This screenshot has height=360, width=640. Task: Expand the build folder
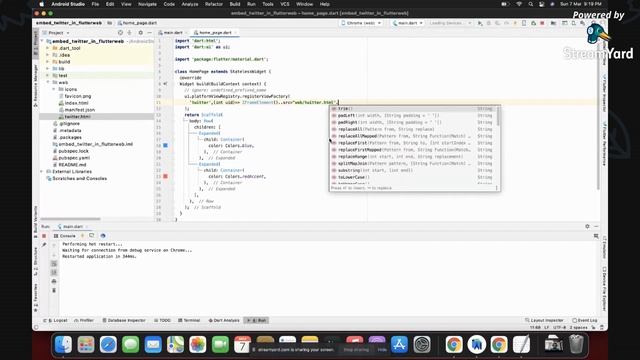click(48, 62)
